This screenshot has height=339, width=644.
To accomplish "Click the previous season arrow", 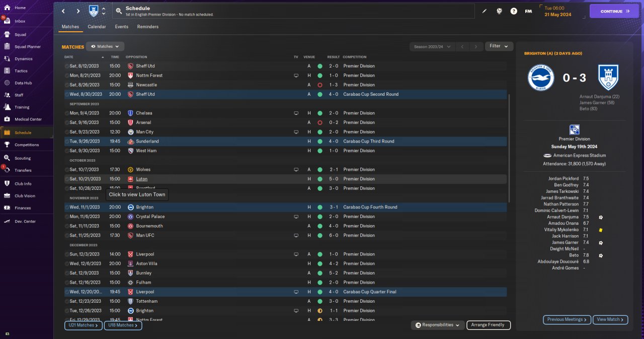I will (x=462, y=47).
